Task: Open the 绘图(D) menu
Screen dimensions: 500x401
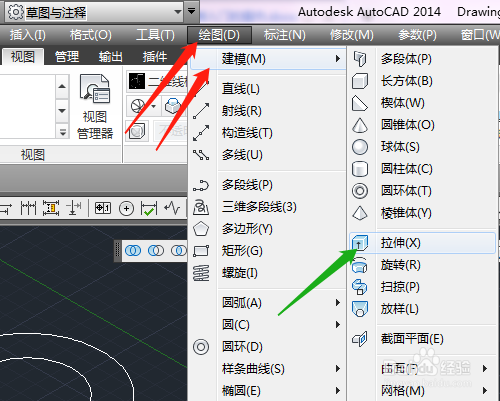Action: tap(219, 35)
